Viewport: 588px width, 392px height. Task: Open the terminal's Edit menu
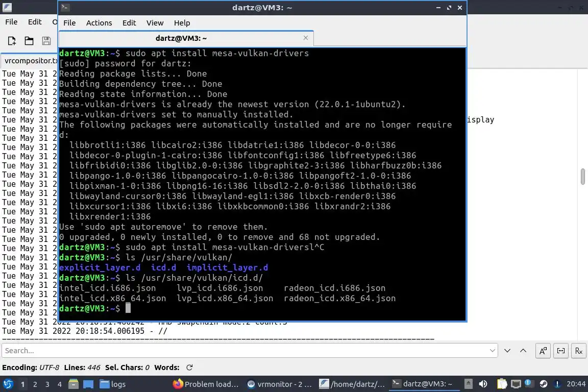(x=129, y=23)
